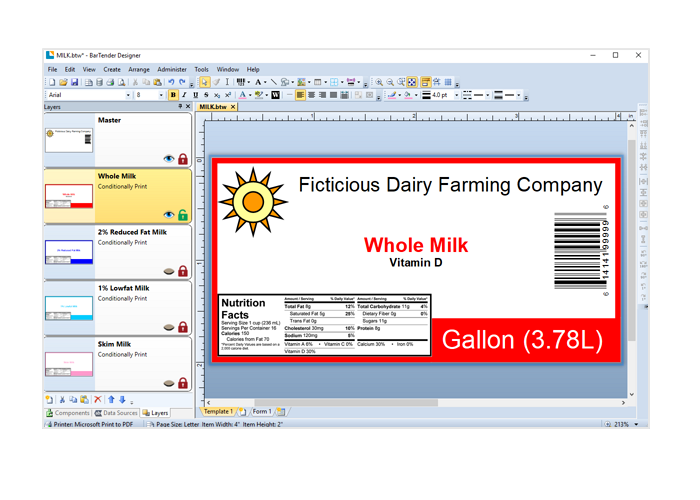Redo the last undone action
The image size is (700, 500).
click(182, 82)
